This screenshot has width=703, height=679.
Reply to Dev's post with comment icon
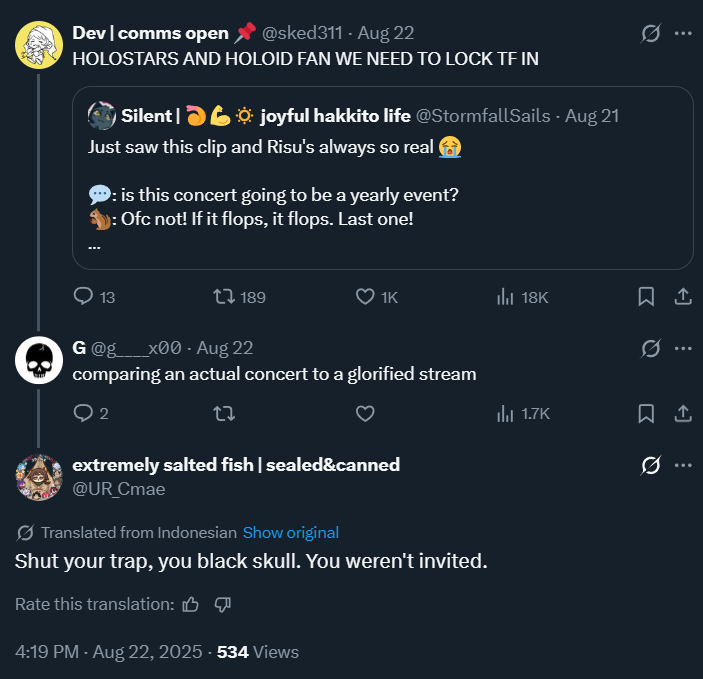point(84,297)
